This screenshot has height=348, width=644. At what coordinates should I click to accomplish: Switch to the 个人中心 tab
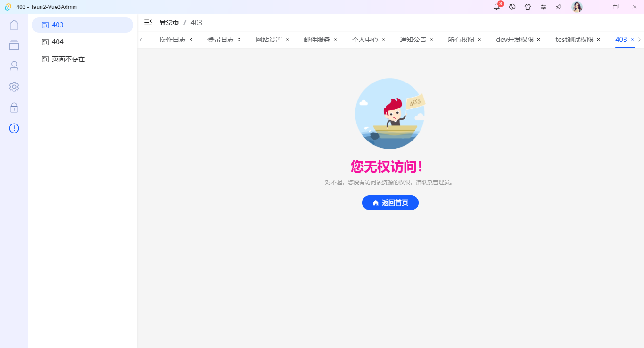pos(364,40)
